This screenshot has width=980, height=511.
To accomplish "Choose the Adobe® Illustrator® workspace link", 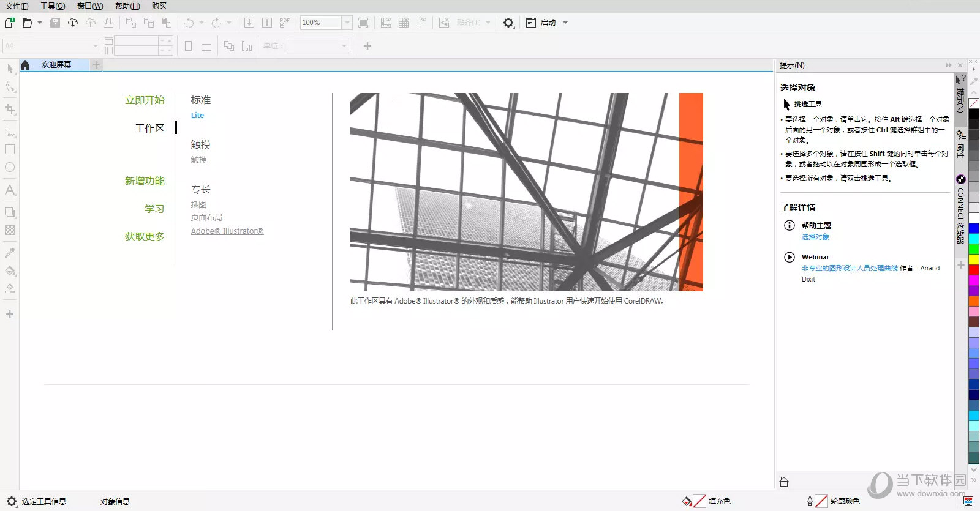I will point(227,231).
